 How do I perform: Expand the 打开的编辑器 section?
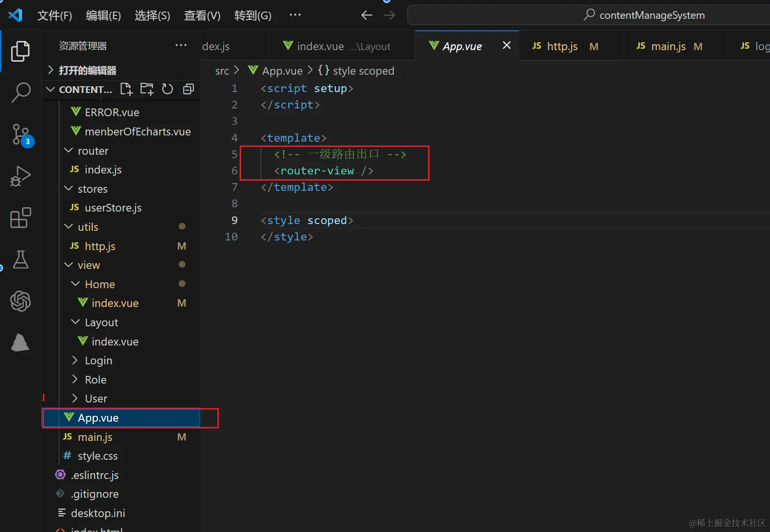pyautogui.click(x=121, y=70)
